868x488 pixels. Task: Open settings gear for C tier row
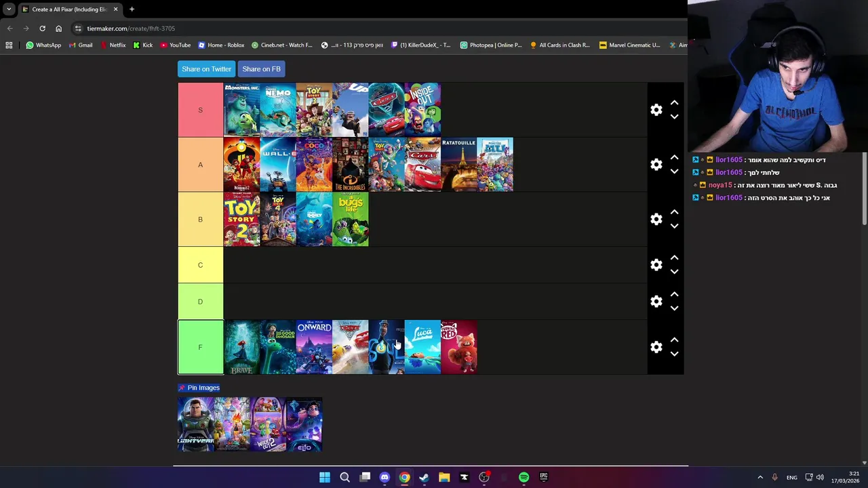656,265
